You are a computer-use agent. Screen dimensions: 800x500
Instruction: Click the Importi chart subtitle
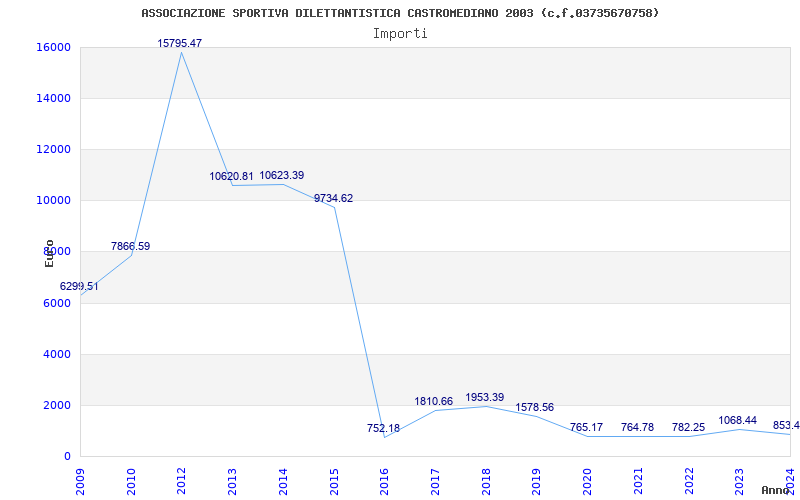tap(400, 34)
